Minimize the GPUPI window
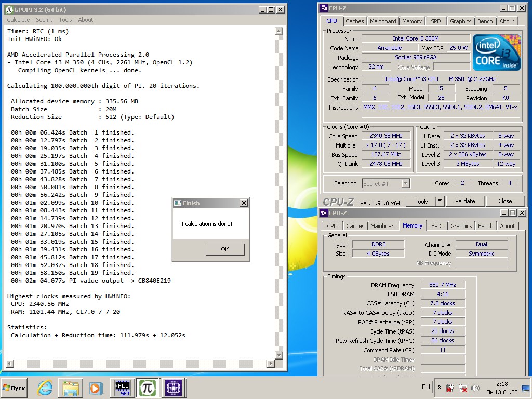This screenshot has width=532, height=399. [262, 10]
